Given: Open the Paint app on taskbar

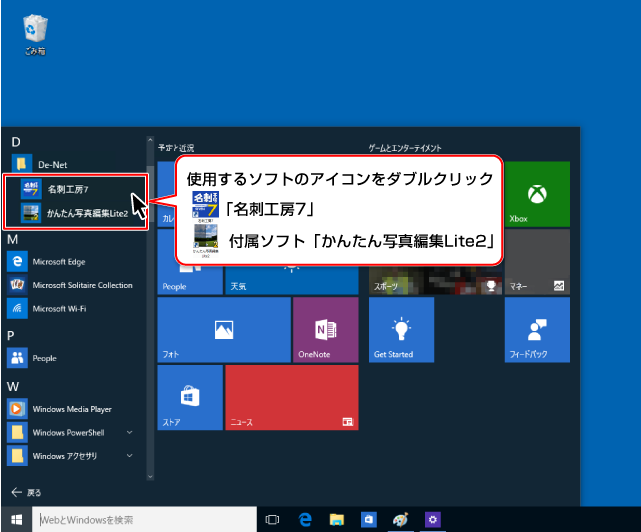Looking at the screenshot, I should 400,519.
